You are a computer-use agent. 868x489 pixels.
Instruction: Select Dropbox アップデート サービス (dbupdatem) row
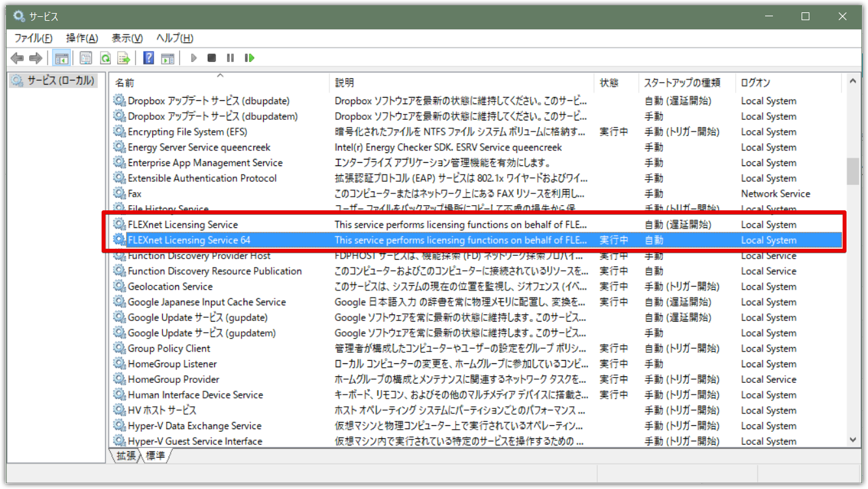point(477,117)
